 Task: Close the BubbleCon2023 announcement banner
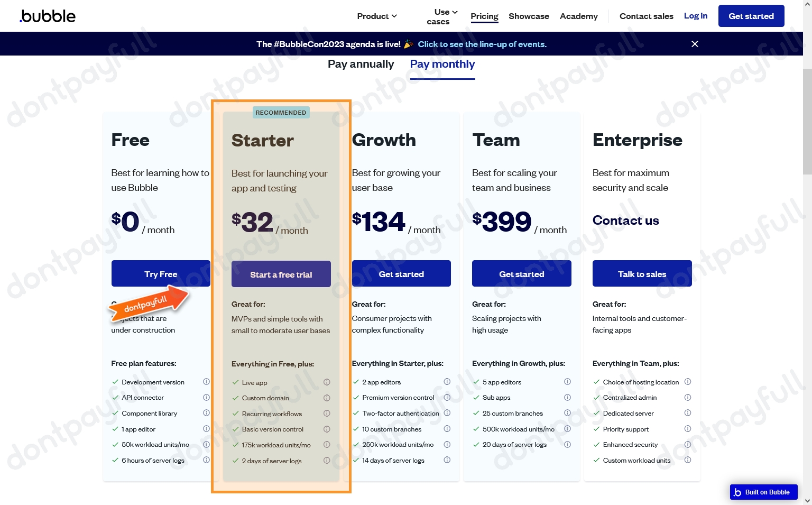coord(695,44)
